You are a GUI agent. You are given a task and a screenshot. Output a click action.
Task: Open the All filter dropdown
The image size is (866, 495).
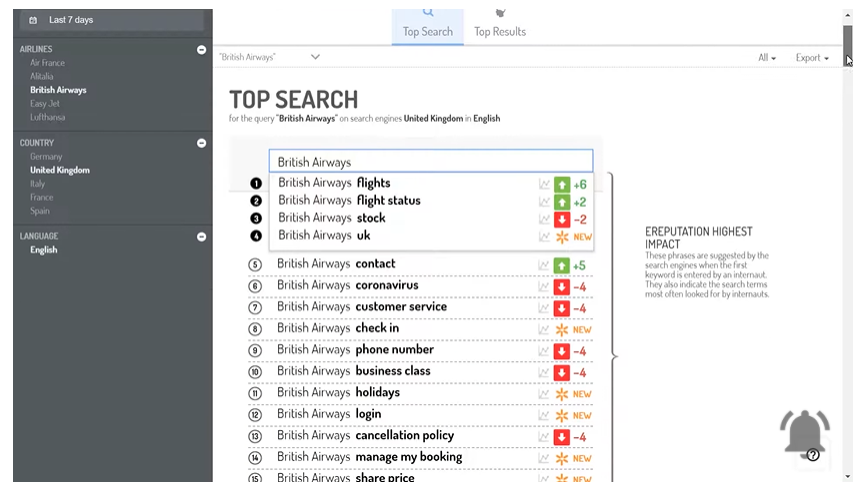point(767,57)
